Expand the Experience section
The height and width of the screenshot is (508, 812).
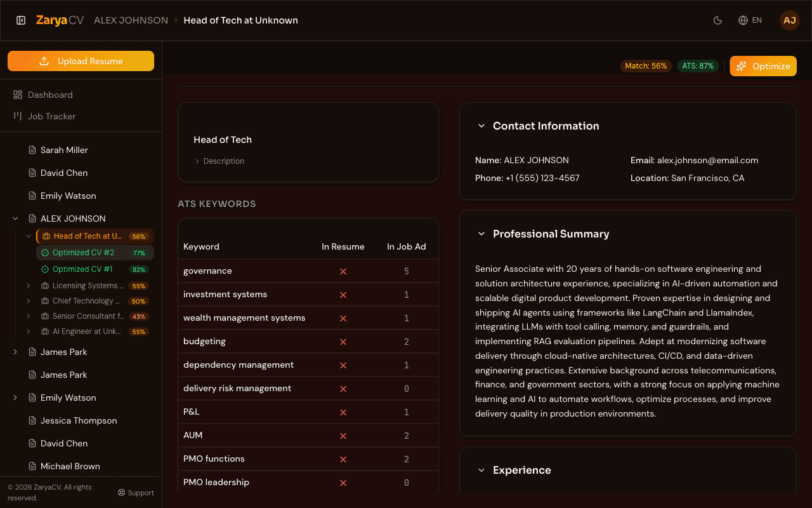click(x=481, y=470)
